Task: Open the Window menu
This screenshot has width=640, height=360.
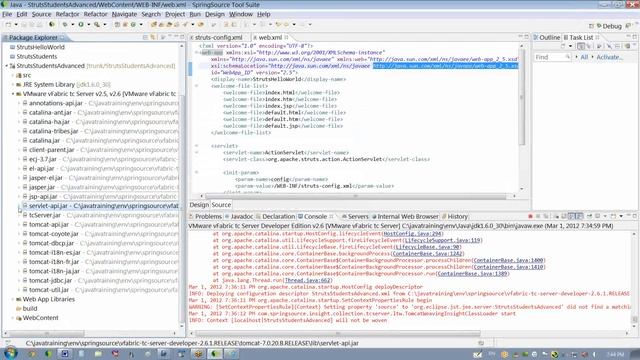Action: pos(241,14)
